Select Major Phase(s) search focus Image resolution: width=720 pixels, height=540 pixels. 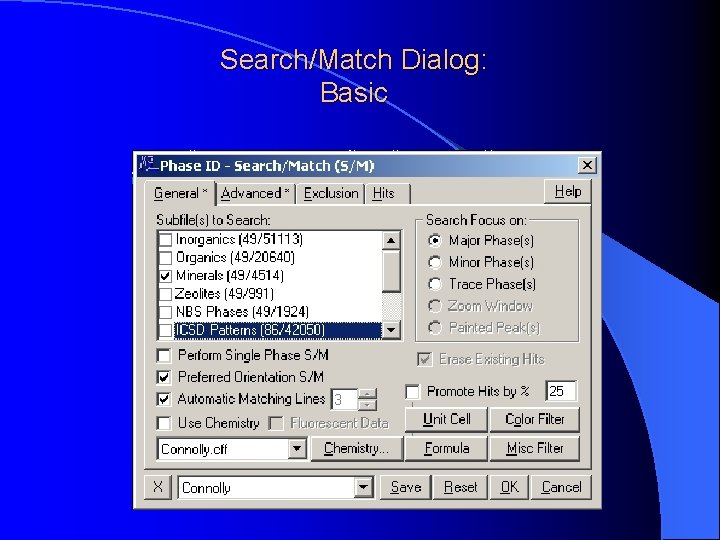(435, 240)
